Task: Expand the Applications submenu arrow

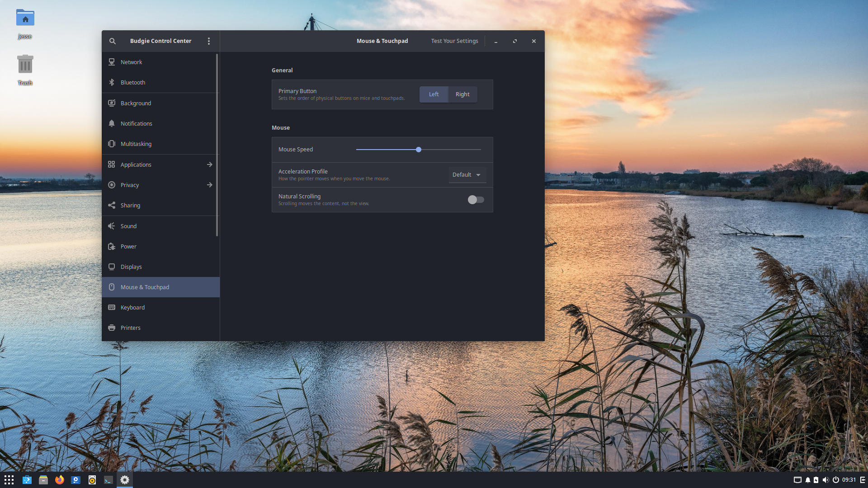Action: [209, 164]
